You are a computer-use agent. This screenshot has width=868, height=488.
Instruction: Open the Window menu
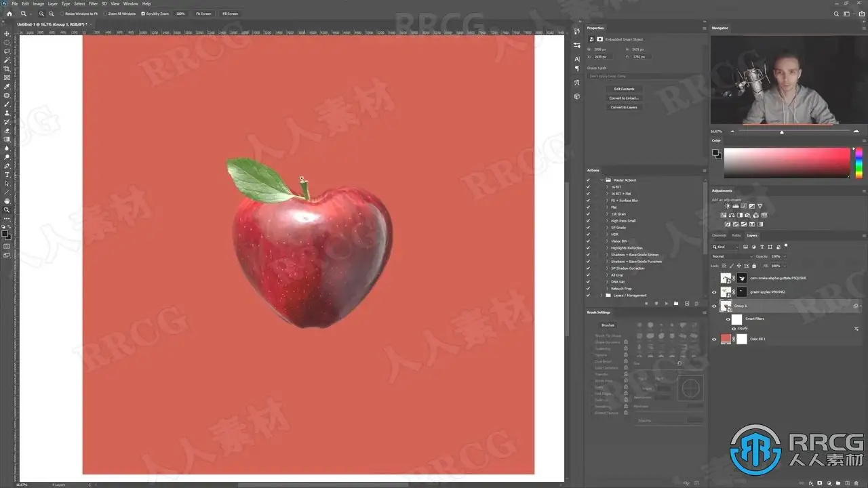pyautogui.click(x=131, y=3)
